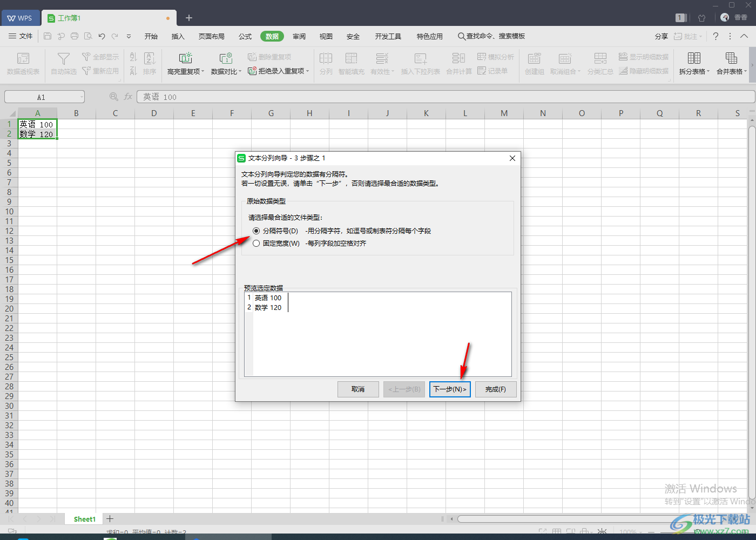This screenshot has width=756, height=540.
Task: Click the print icon in quick toolbar
Action: click(75, 36)
